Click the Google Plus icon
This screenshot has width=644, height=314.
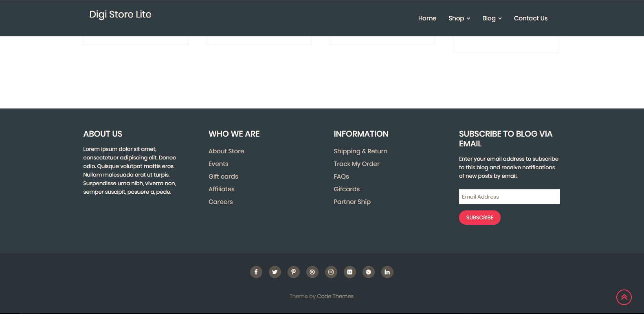point(369,272)
